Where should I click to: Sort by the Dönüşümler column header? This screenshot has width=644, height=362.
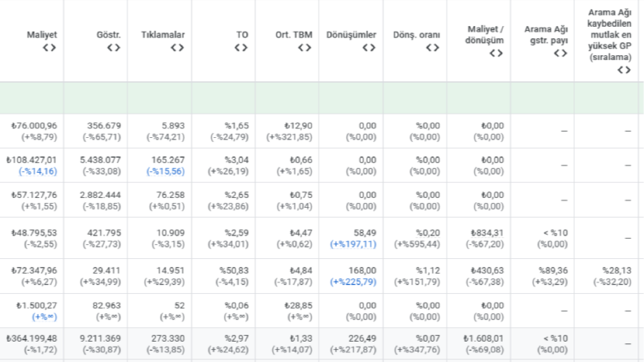click(351, 35)
